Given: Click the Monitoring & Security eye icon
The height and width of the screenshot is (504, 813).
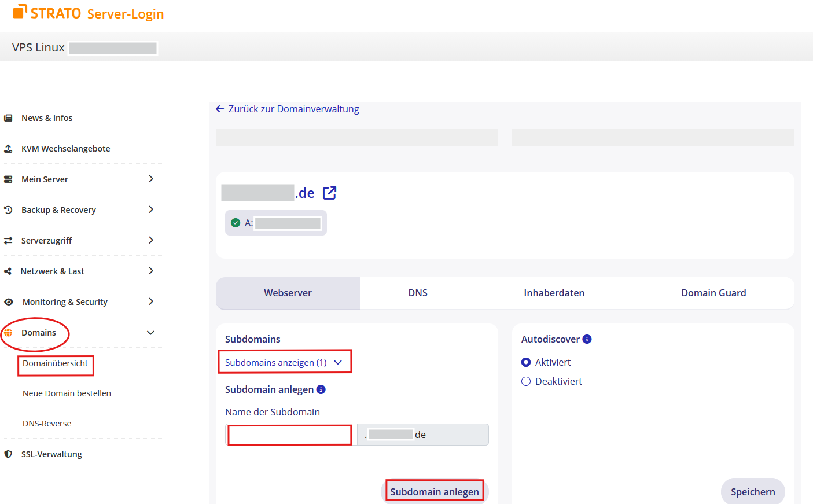Looking at the screenshot, I should coord(9,302).
